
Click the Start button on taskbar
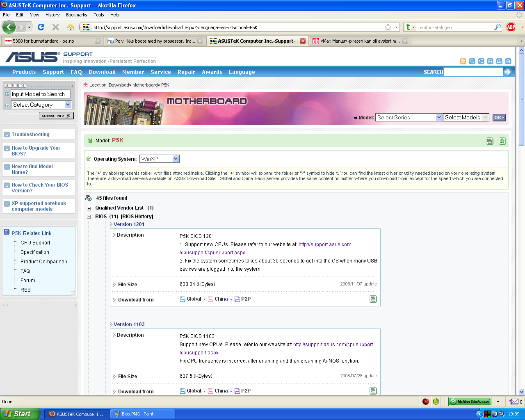coord(20,414)
